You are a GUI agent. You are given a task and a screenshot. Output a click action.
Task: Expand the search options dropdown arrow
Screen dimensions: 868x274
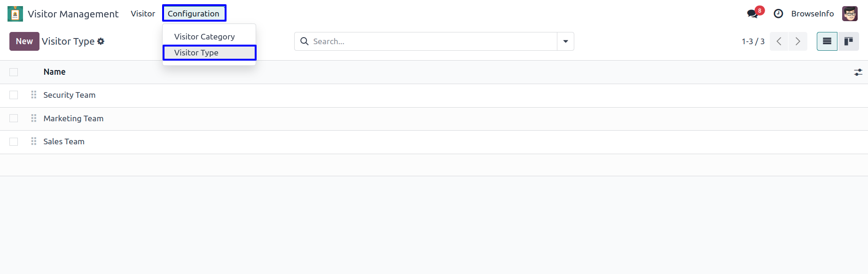point(565,41)
